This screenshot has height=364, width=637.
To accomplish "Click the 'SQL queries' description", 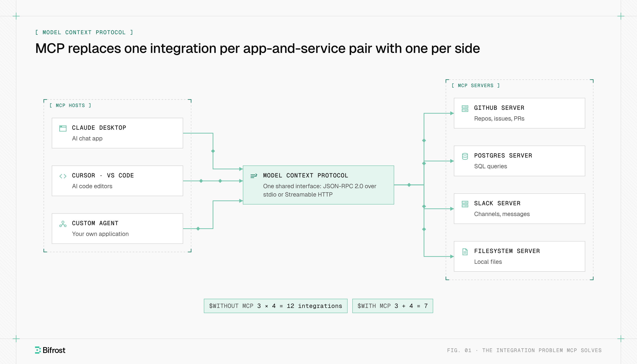I will pos(490,166).
